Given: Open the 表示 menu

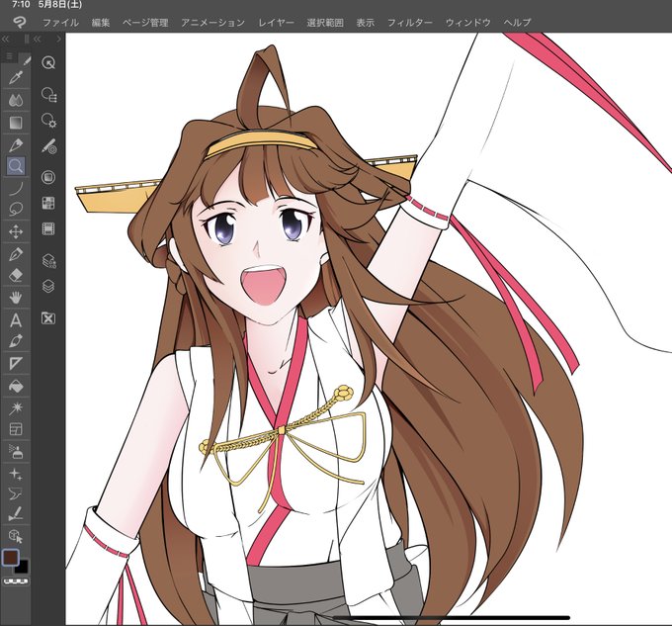Looking at the screenshot, I should pos(365,23).
